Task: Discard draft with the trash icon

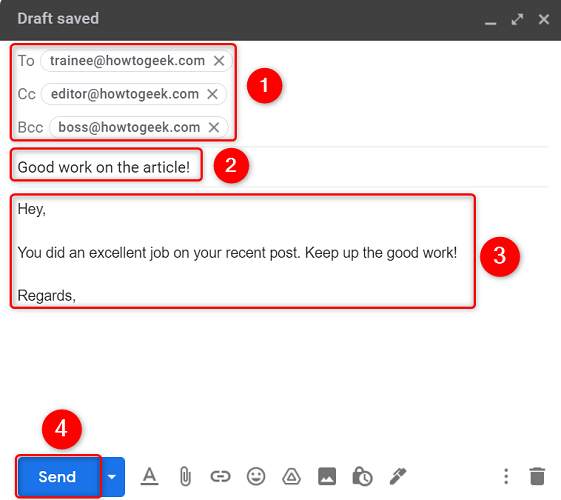Action: (537, 476)
